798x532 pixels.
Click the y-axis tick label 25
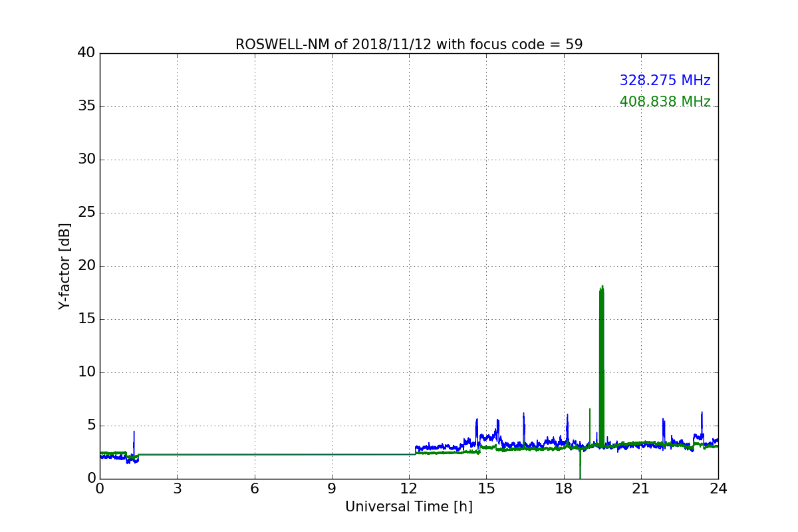[x=86, y=213]
